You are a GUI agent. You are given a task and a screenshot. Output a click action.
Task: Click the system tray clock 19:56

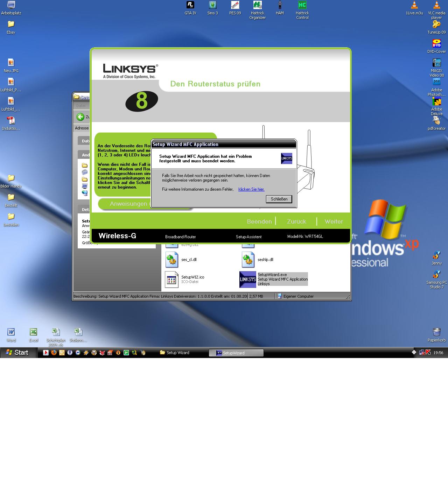click(x=438, y=353)
